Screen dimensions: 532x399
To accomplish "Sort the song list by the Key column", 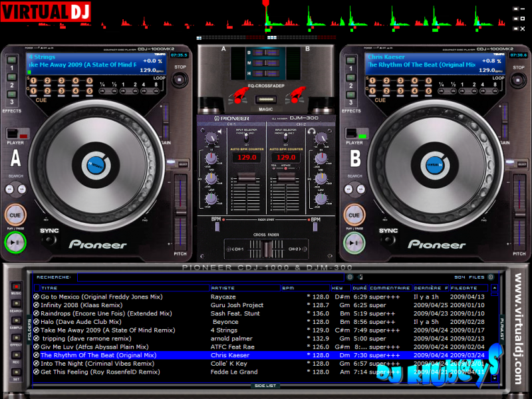I will pyautogui.click(x=340, y=288).
